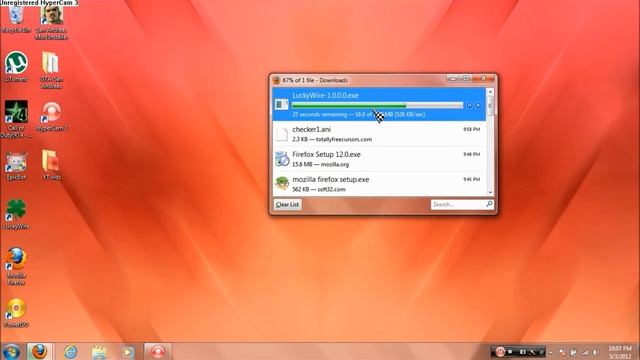Viewport: 640px width, 360px height.
Task: Focus the Downloads search field
Action: (457, 204)
